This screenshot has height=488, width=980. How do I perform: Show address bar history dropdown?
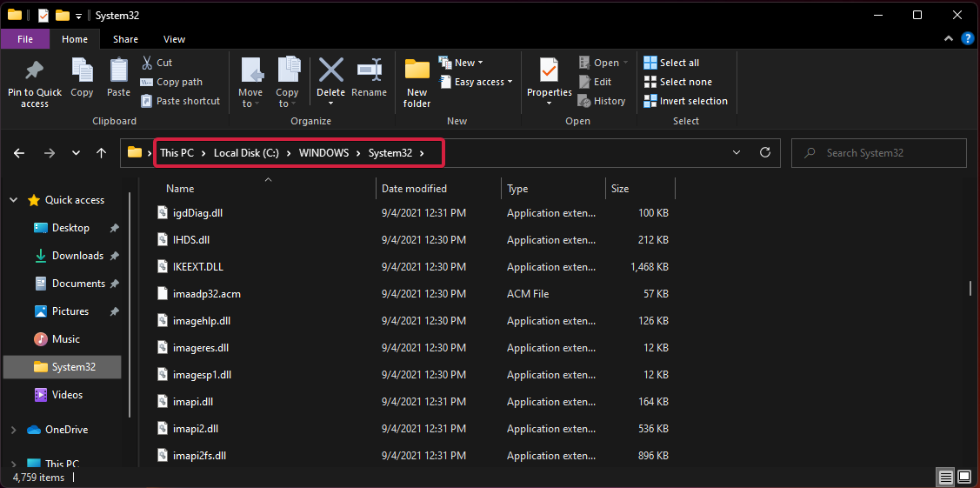[737, 152]
